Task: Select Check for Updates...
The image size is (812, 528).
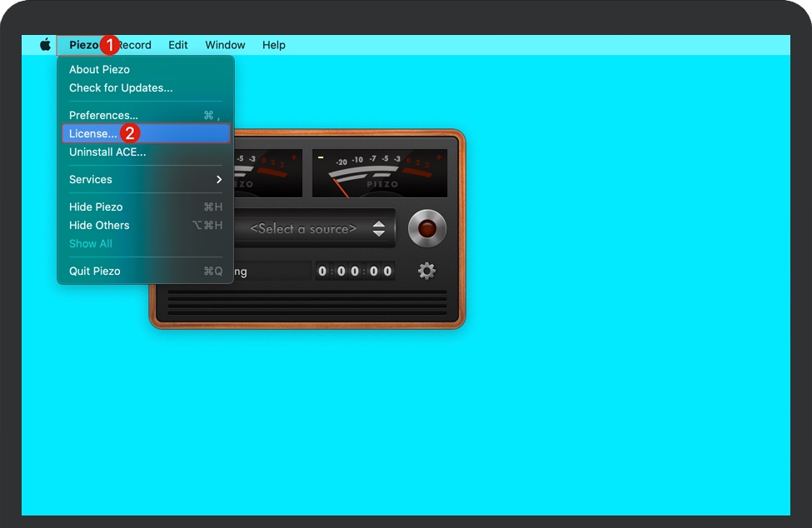Action: click(146, 88)
